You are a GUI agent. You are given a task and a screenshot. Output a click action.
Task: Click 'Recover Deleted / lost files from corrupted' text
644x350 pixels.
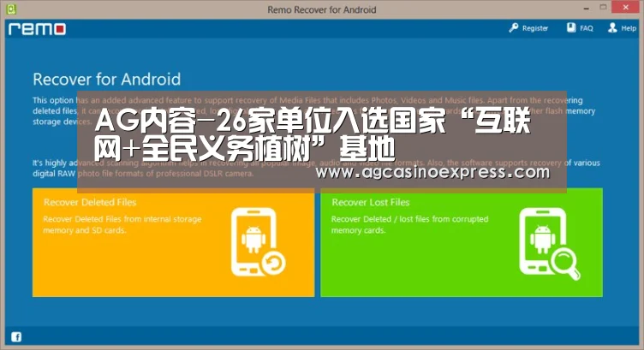[x=410, y=219]
